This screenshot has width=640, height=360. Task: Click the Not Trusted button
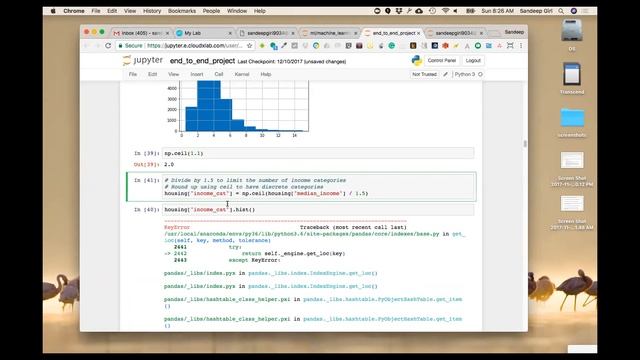click(424, 74)
